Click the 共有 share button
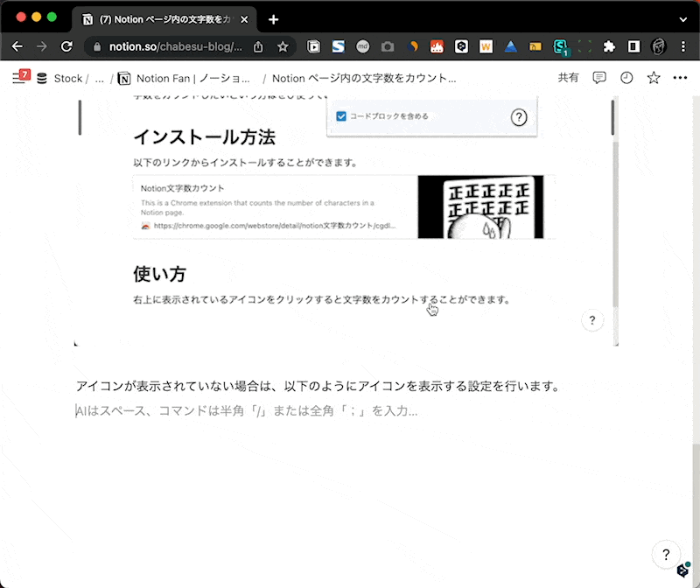This screenshot has height=588, width=700. 568,78
